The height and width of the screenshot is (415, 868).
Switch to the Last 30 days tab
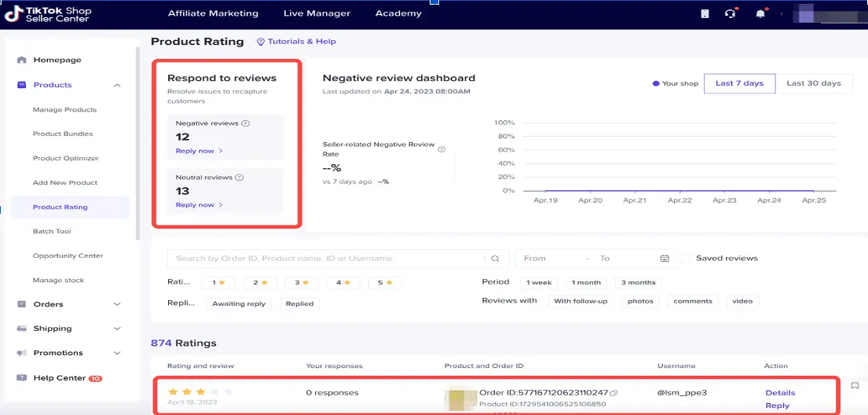[x=814, y=83]
